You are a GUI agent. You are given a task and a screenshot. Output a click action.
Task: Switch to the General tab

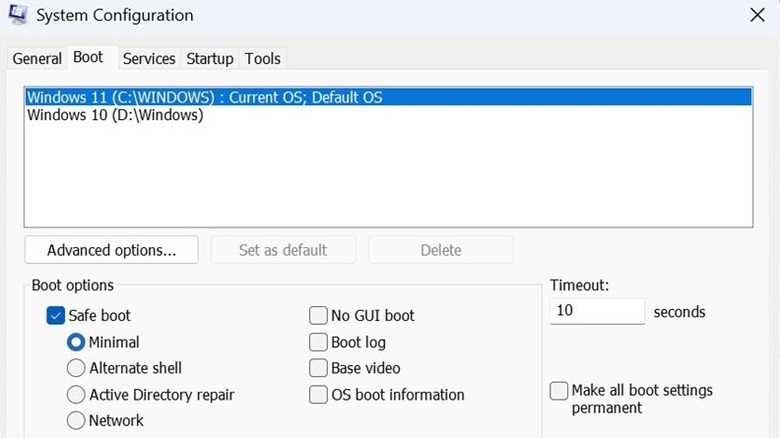(37, 59)
